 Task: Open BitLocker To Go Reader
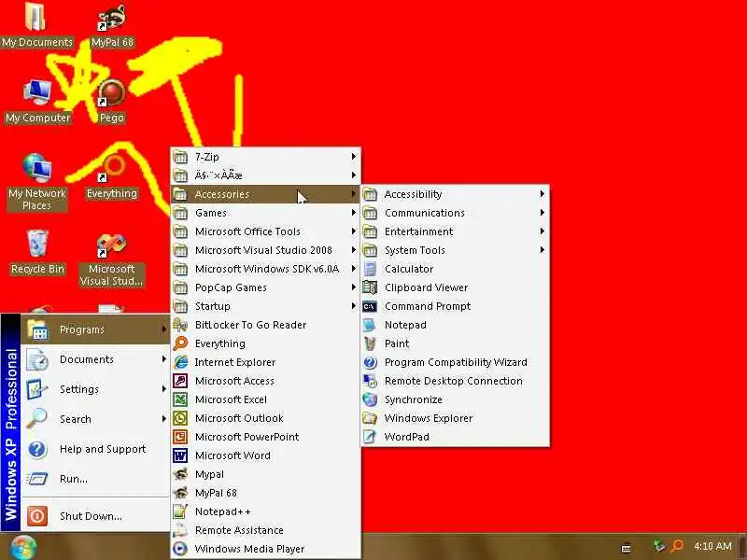tap(265, 325)
